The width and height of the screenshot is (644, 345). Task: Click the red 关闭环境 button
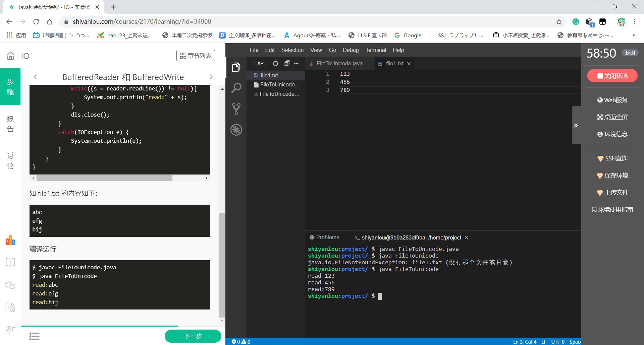612,76
